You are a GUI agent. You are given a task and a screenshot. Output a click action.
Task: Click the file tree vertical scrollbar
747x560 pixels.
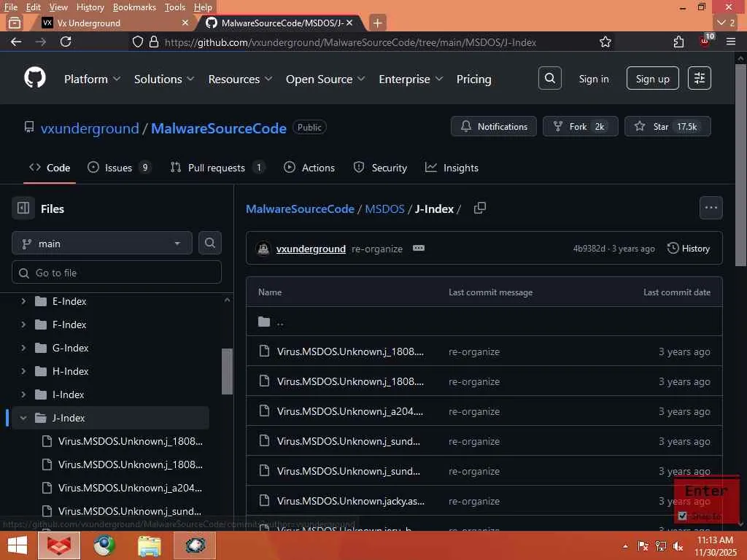228,371
